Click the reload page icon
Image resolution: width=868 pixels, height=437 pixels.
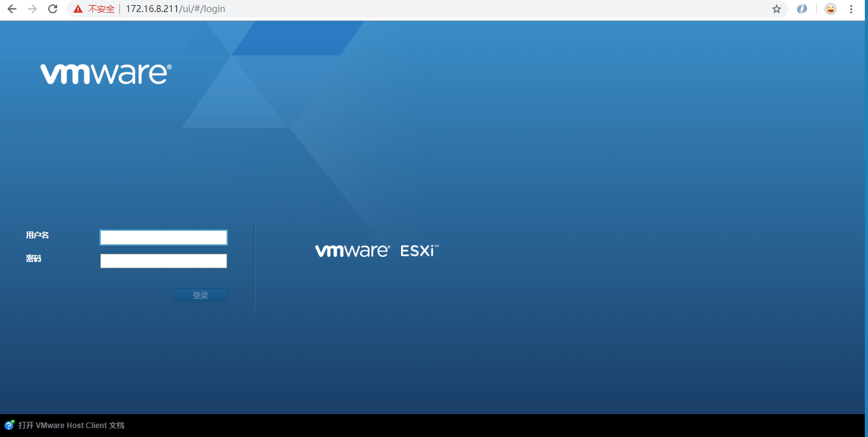(x=52, y=9)
